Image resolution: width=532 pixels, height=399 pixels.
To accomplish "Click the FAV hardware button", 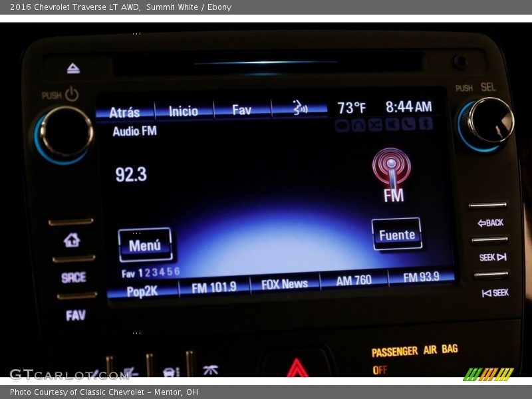I will point(76,315).
